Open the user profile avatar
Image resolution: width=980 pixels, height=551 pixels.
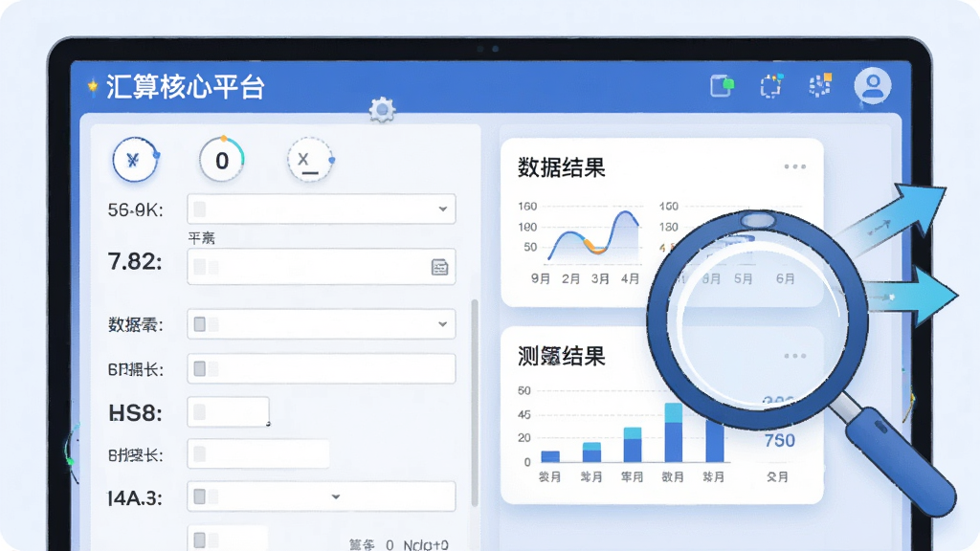coord(873,85)
